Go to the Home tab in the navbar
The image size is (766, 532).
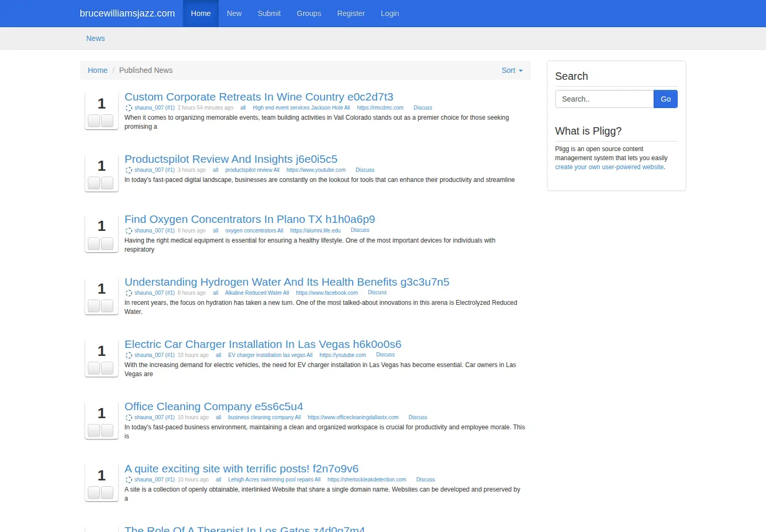[201, 13]
